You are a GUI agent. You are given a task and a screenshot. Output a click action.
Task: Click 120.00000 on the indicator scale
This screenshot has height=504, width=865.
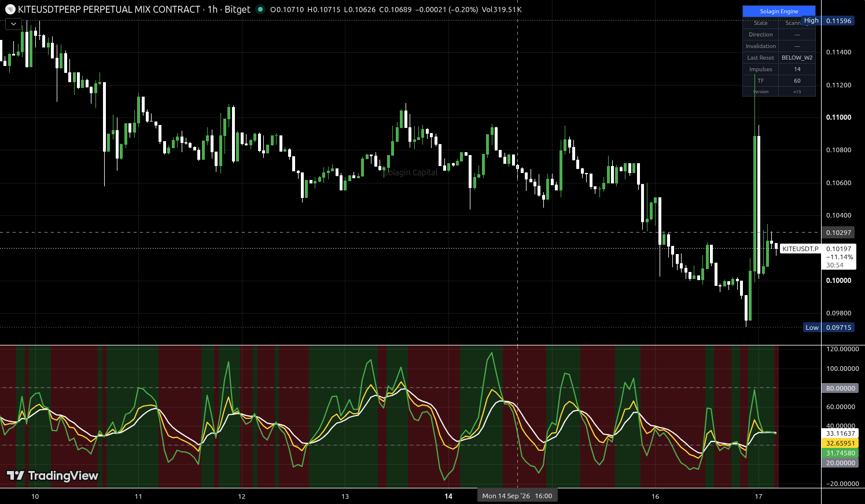pos(842,349)
